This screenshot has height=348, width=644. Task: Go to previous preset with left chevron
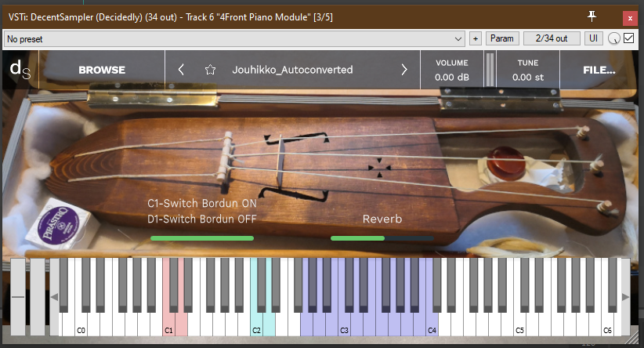pos(182,70)
